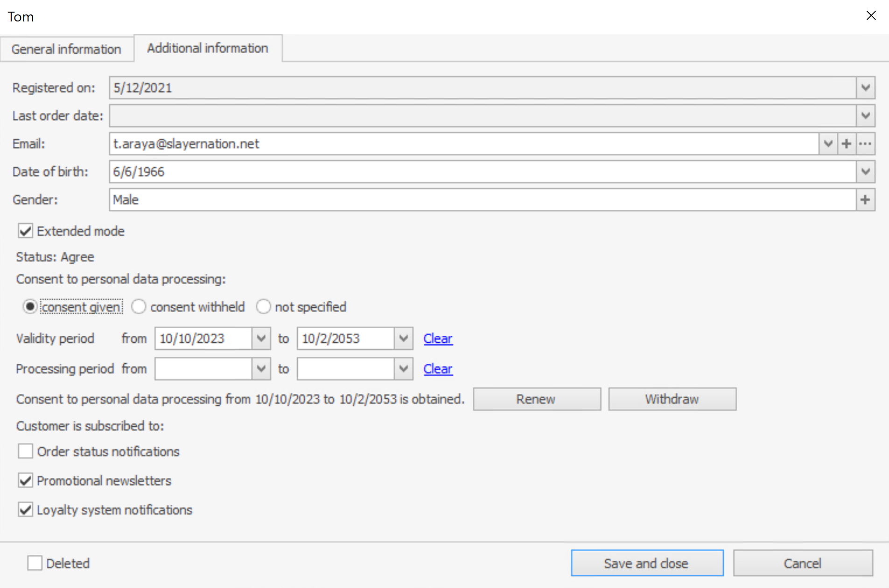Viewport: 889px width, 588px height.
Task: Click into the Gender input field
Action: coord(481,200)
